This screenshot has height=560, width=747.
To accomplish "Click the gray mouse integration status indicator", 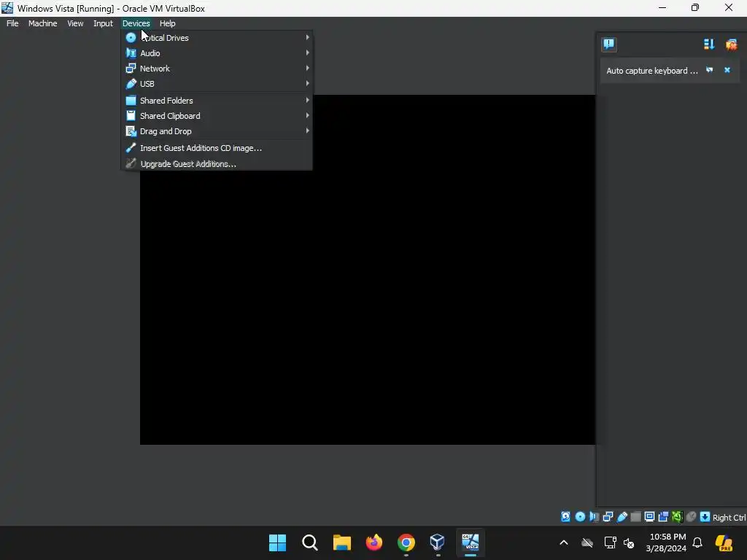I will [691, 517].
